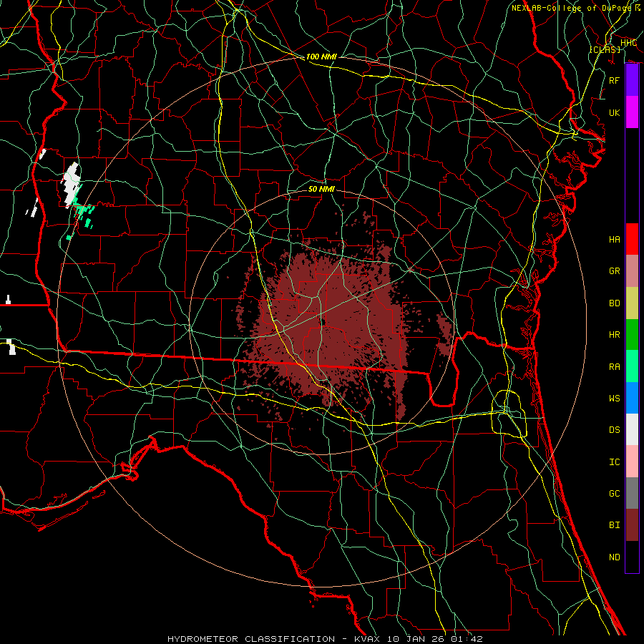This screenshot has height=644, width=644.
Task: Click the DS legend label
Action: (614, 430)
